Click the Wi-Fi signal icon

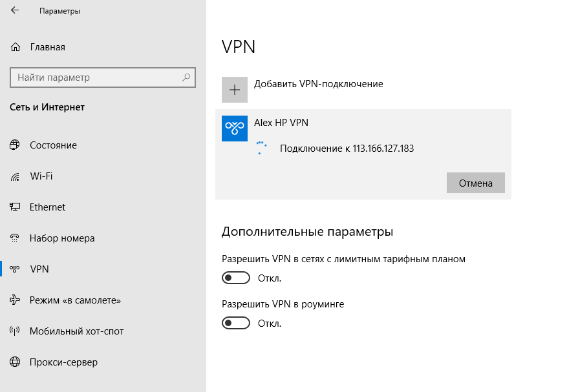15,177
